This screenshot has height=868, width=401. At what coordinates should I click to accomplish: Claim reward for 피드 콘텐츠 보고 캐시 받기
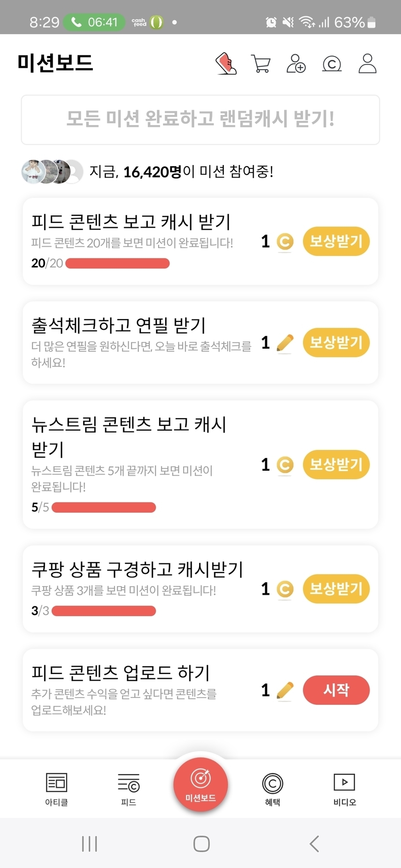pos(336,241)
